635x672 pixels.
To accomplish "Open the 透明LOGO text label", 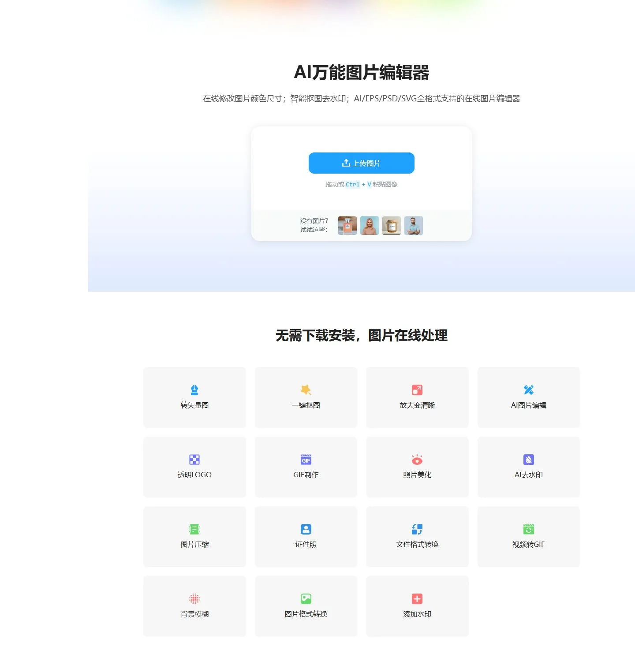I will coord(194,475).
